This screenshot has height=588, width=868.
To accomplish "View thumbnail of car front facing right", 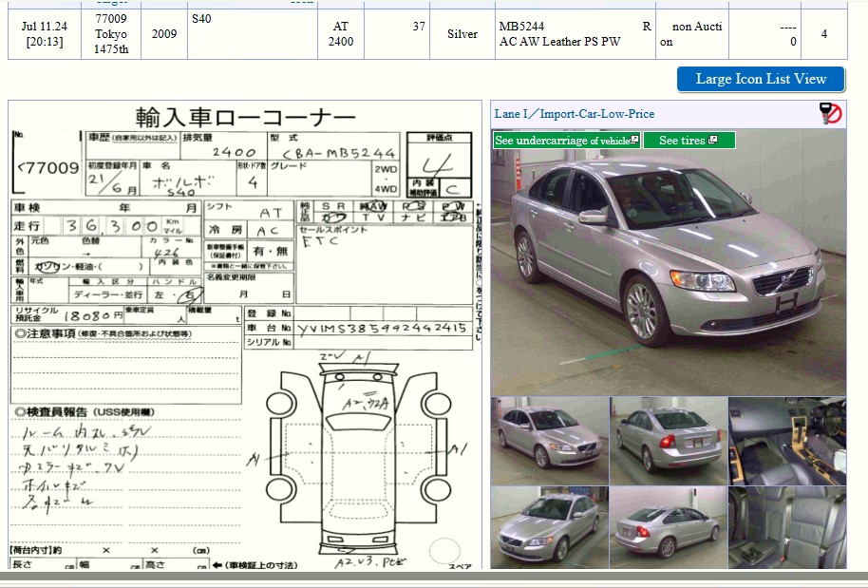I will [x=550, y=441].
